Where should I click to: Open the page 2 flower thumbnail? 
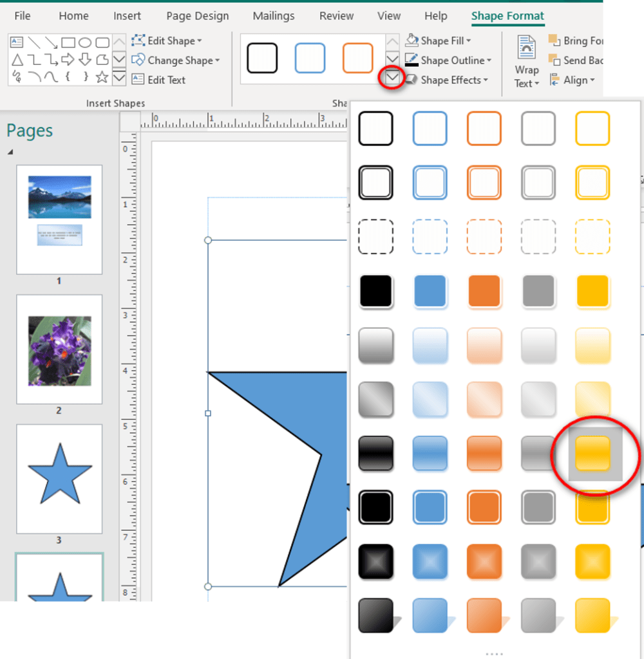pos(59,349)
